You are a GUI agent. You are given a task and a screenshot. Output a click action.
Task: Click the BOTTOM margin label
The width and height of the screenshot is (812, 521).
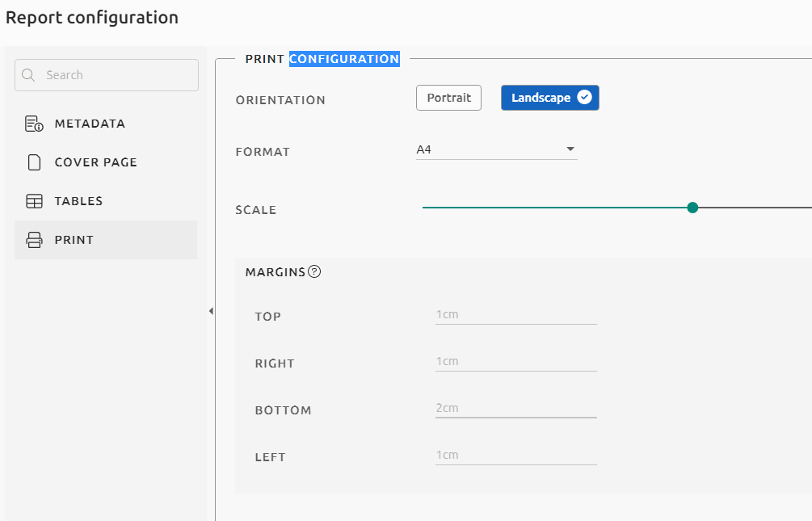click(x=284, y=410)
